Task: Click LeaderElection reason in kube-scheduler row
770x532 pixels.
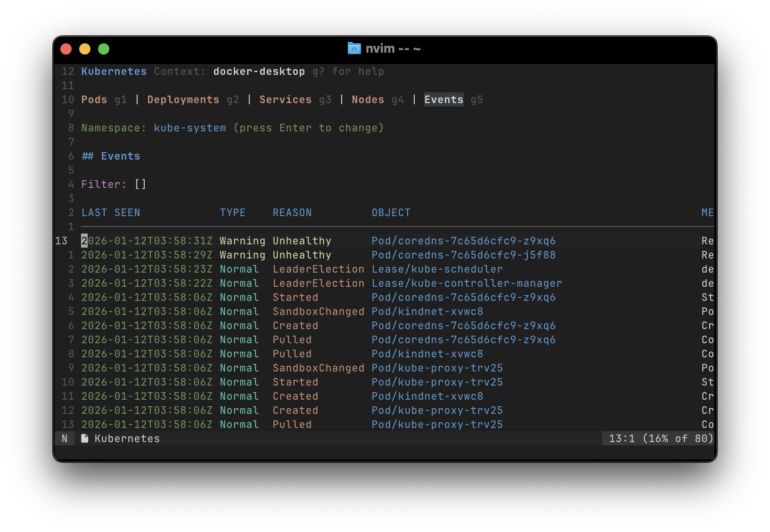Action: [x=319, y=269]
